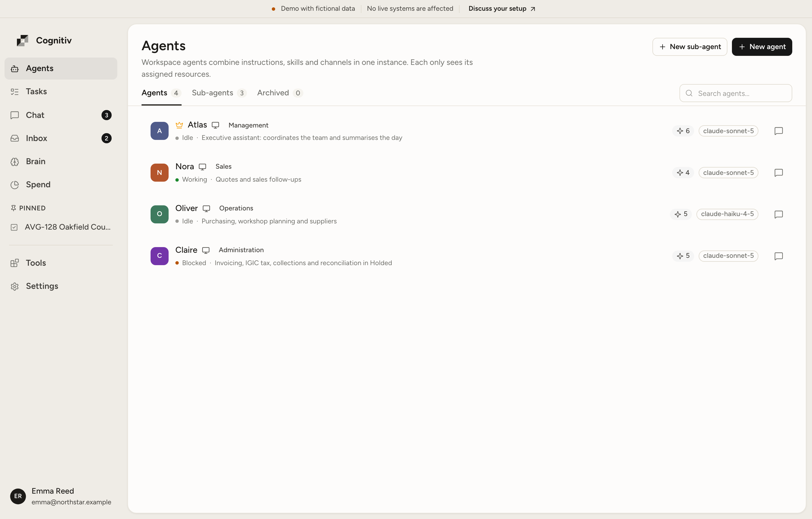
Task: Go to Tasks in sidebar
Action: click(61, 92)
